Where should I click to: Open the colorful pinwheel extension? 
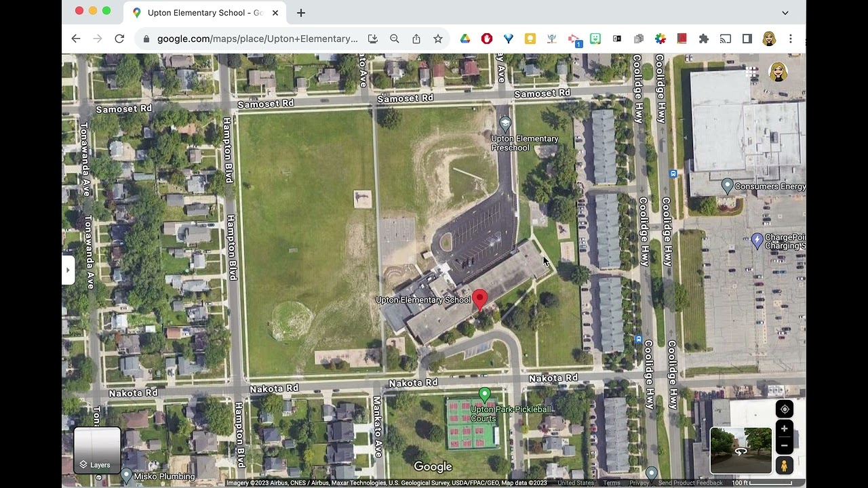[x=660, y=39]
